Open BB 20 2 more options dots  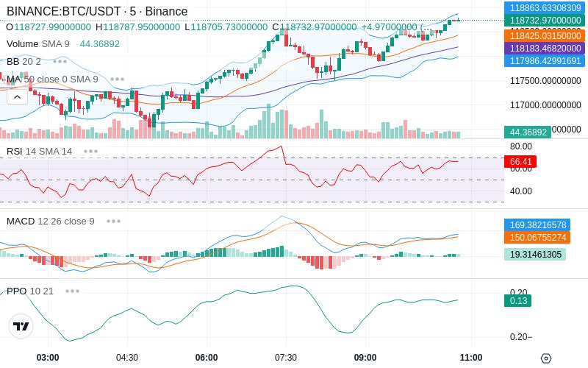pyautogui.click(x=60, y=62)
